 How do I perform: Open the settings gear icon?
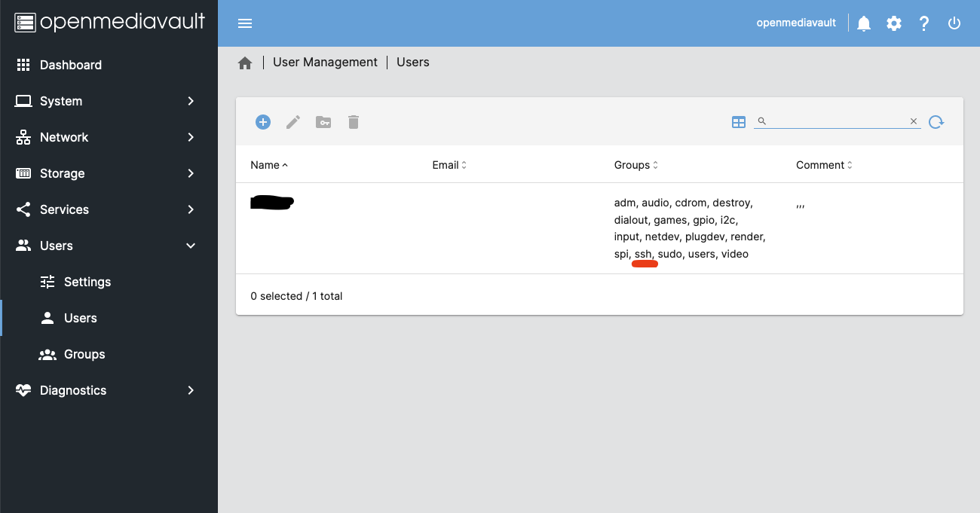tap(894, 23)
